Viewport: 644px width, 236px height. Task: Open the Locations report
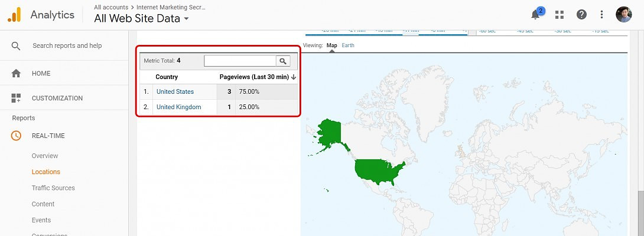pos(46,172)
